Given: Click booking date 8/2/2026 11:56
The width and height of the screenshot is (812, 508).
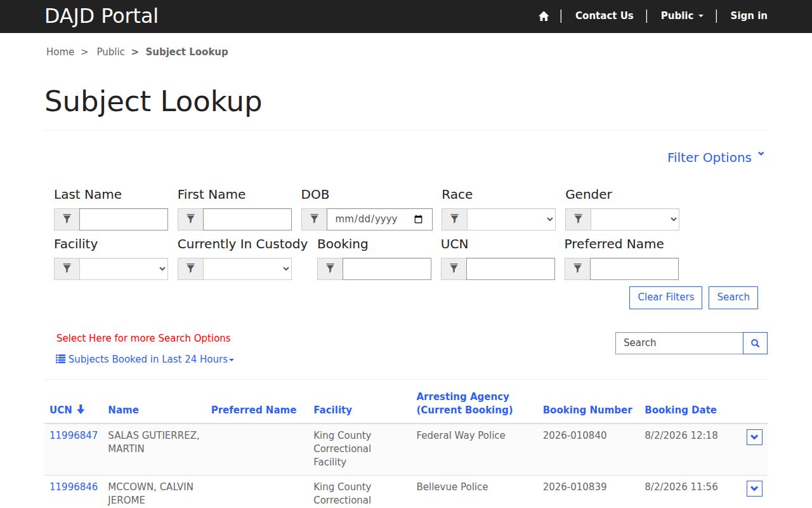Looking at the screenshot, I should click(x=681, y=487).
